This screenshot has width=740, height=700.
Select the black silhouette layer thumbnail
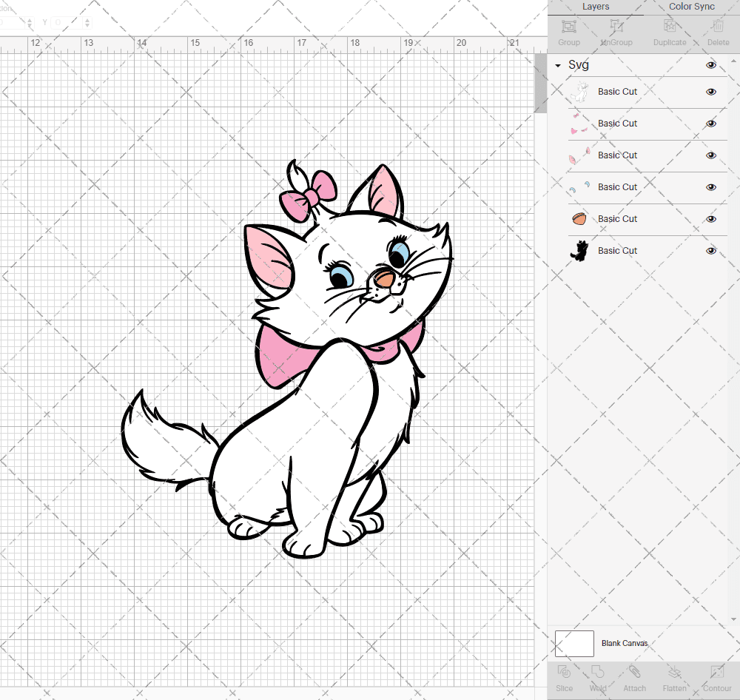click(x=579, y=251)
